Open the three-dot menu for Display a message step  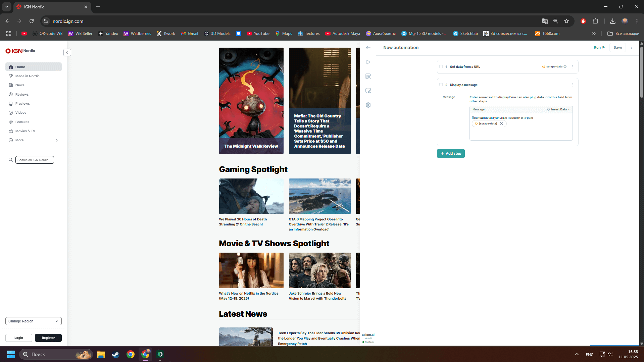click(x=572, y=85)
